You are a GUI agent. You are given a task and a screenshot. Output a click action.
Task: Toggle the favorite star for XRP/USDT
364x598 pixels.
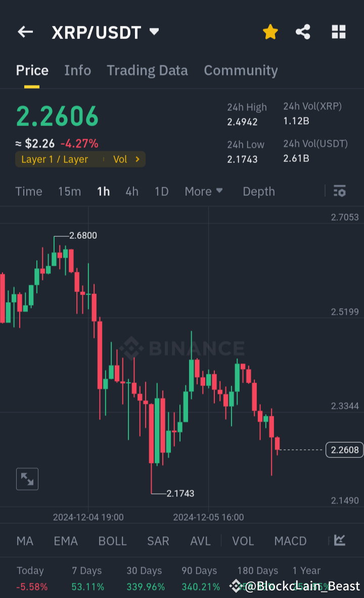(270, 31)
